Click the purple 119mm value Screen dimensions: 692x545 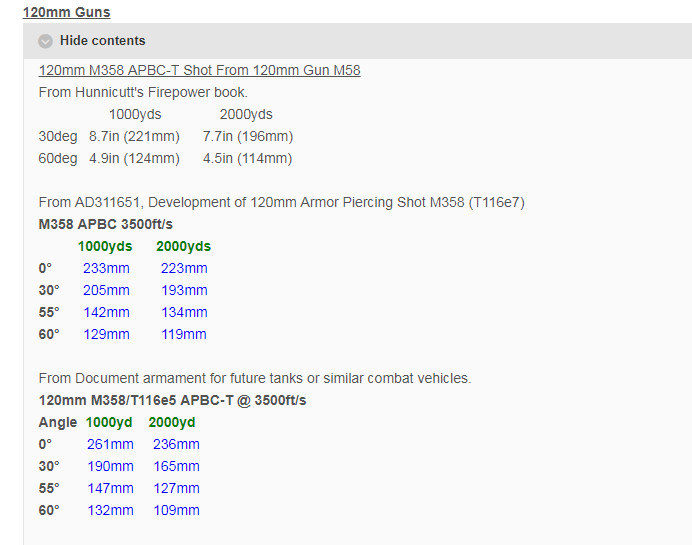pyautogui.click(x=184, y=334)
